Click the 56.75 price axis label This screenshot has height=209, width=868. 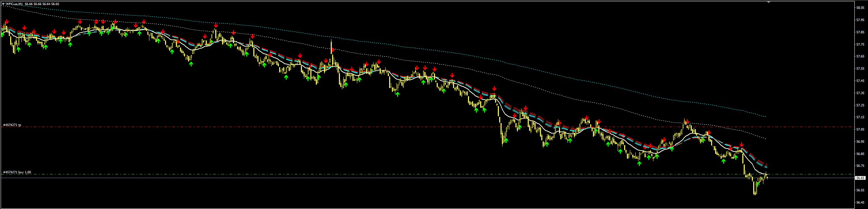click(860, 166)
